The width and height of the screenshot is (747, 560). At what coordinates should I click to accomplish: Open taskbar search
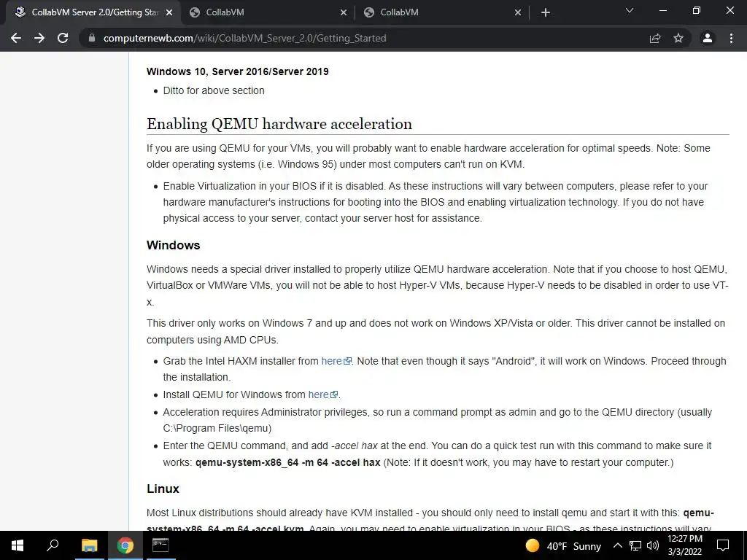coord(53,545)
